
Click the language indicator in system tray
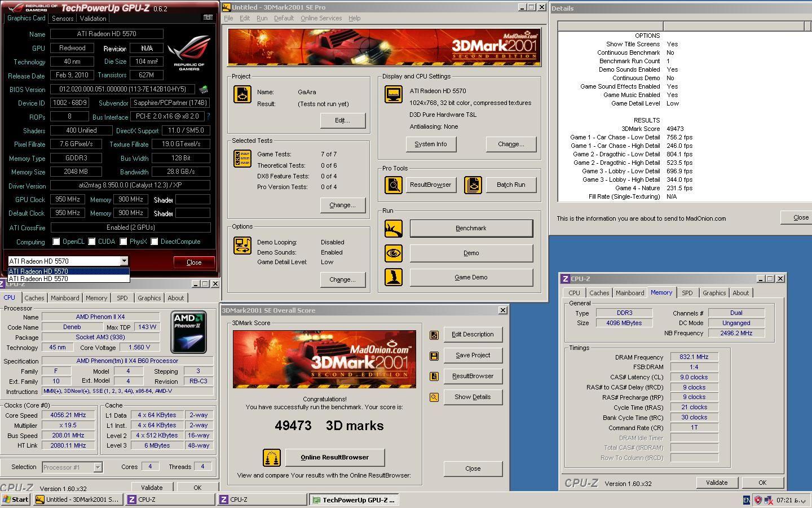click(x=747, y=500)
